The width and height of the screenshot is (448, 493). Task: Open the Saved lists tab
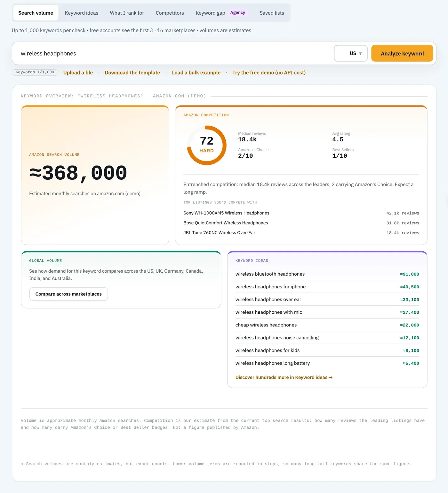[272, 13]
